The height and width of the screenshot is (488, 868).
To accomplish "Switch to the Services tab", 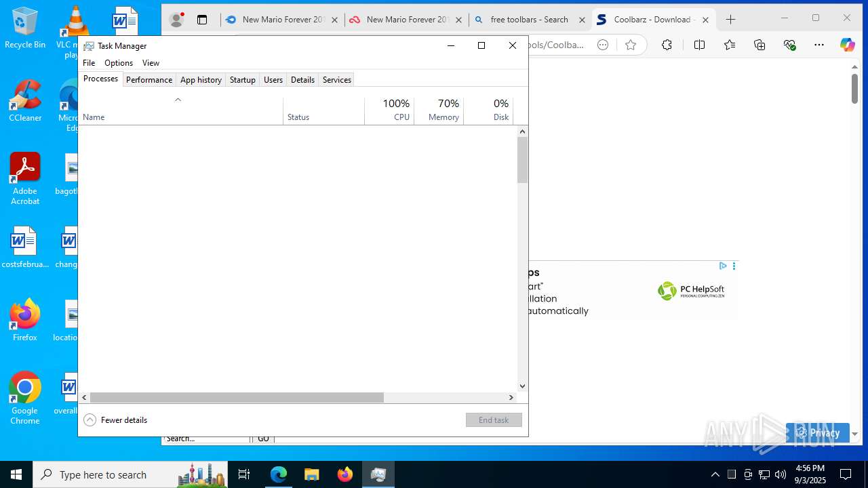I will 337,80.
